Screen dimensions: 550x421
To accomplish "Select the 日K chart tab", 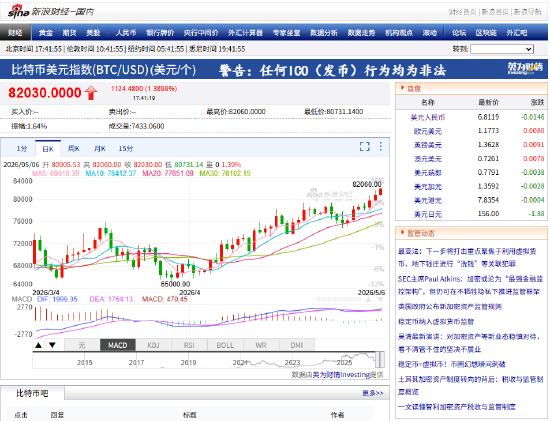I will tap(48, 149).
